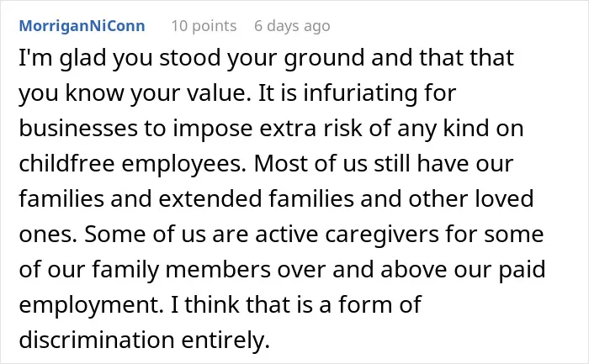Click the word "employment" in the comment text
Viewport: 589px width, 364px height.
(x=88, y=305)
